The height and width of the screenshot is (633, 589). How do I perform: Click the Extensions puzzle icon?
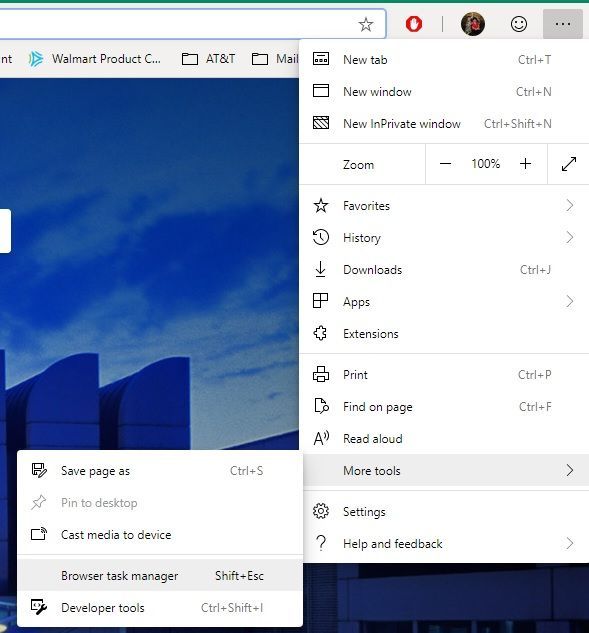[321, 333]
